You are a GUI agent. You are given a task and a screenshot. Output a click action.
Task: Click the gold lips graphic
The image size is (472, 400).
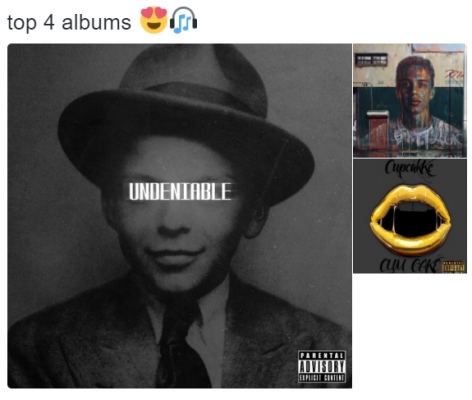click(x=410, y=219)
